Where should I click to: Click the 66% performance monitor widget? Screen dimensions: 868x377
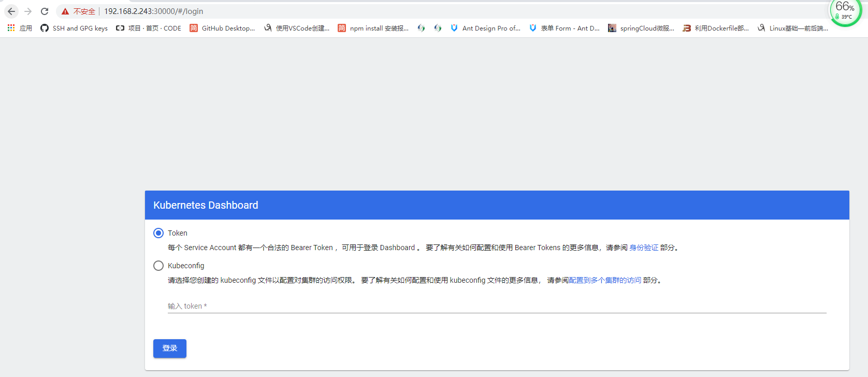[x=845, y=11]
